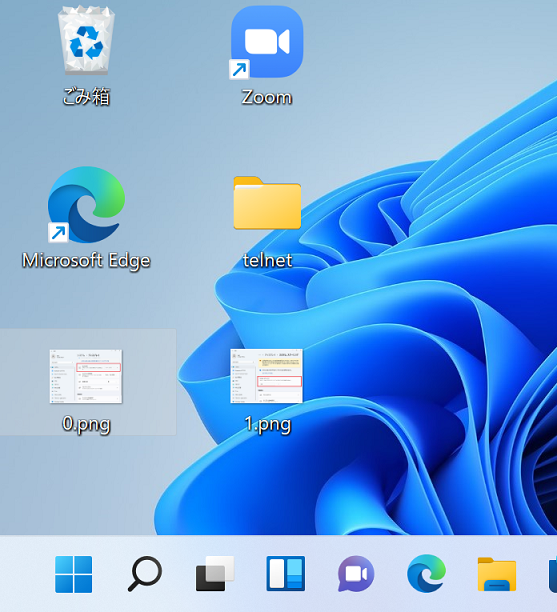Select the 1.png file thumbnail
This screenshot has height=612, width=557.
267,376
